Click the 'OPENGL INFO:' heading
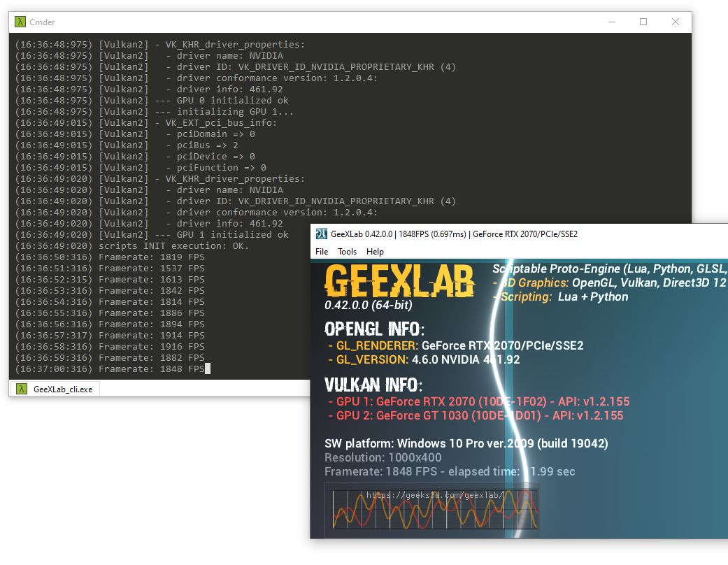 point(374,329)
